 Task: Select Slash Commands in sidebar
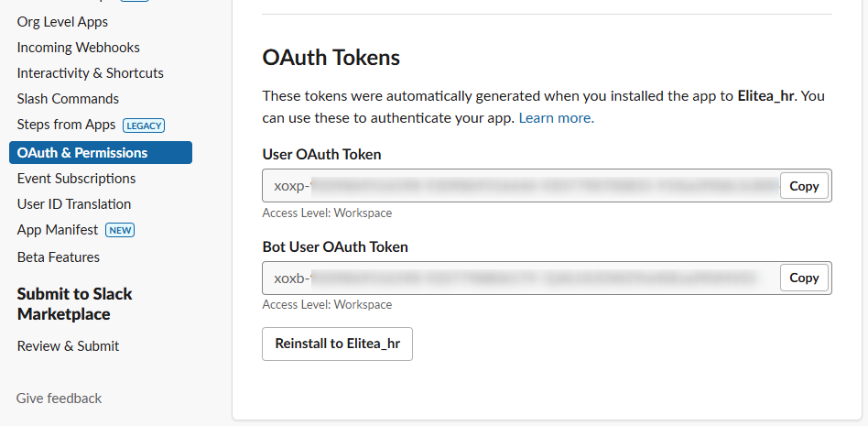(x=68, y=99)
